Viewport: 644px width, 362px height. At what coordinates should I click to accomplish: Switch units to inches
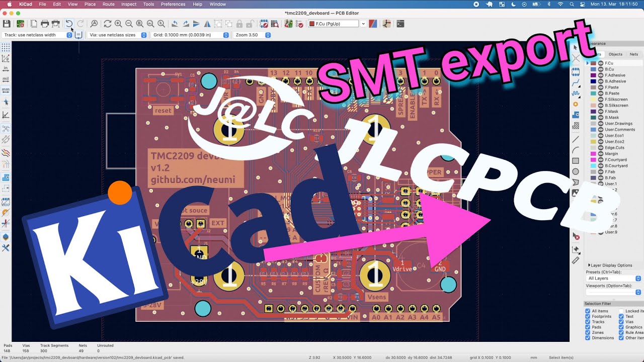click(6, 68)
